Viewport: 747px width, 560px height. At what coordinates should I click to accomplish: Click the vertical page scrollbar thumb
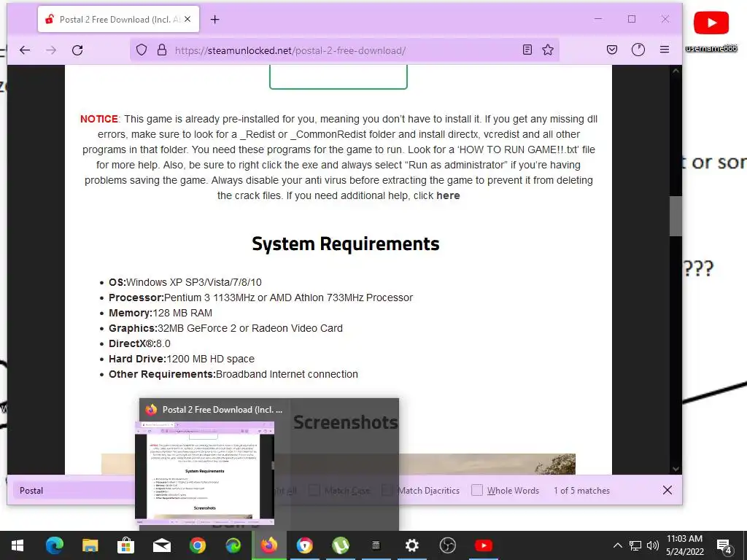tap(675, 216)
